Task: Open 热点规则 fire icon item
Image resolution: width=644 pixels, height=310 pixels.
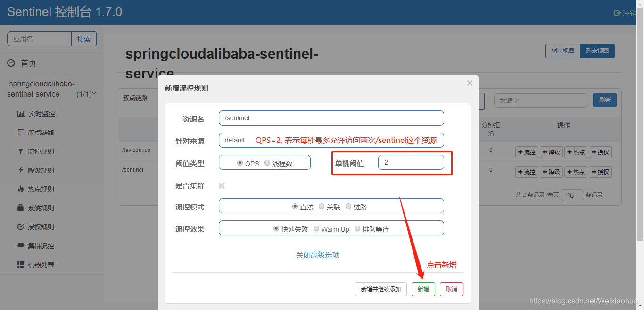Action: point(21,189)
